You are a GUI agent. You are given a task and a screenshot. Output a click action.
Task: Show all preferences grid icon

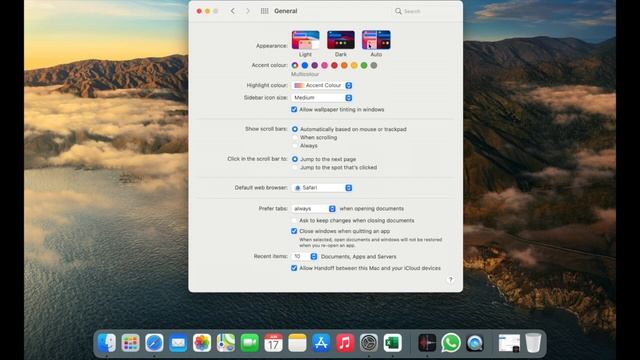pyautogui.click(x=264, y=11)
